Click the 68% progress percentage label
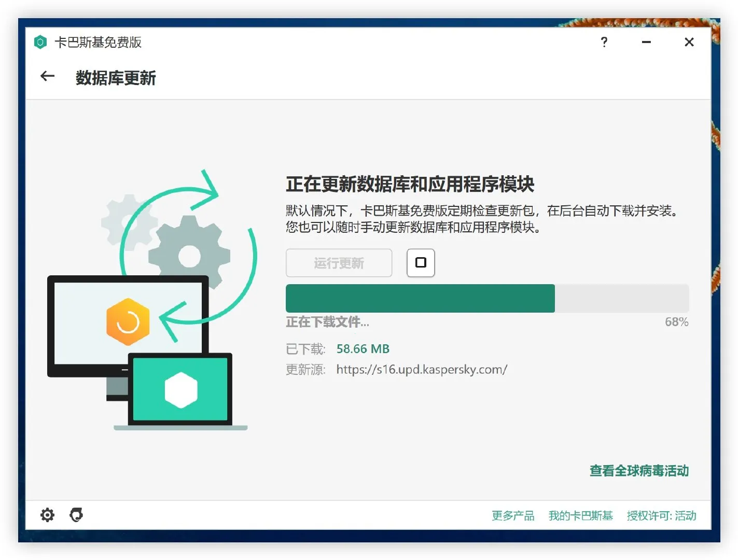 pos(676,322)
